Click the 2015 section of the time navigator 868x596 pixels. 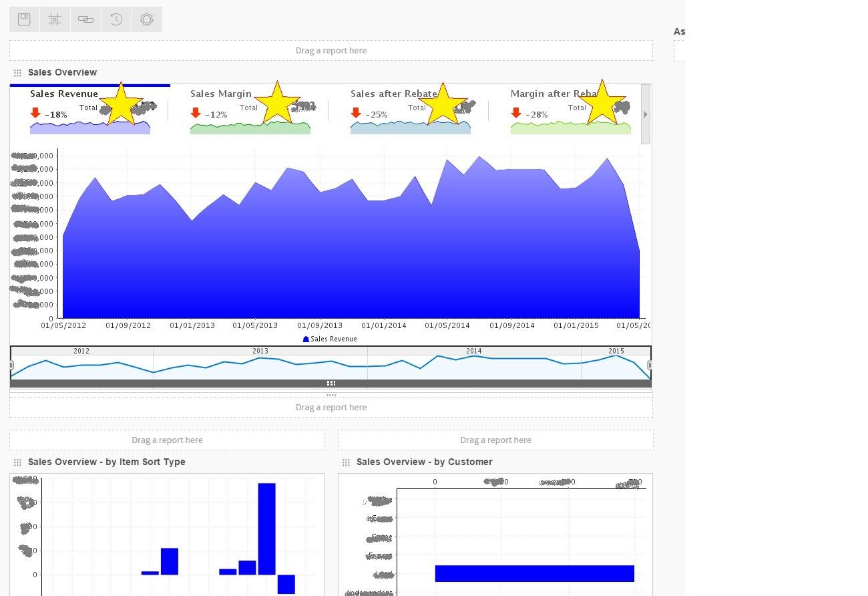(616, 351)
